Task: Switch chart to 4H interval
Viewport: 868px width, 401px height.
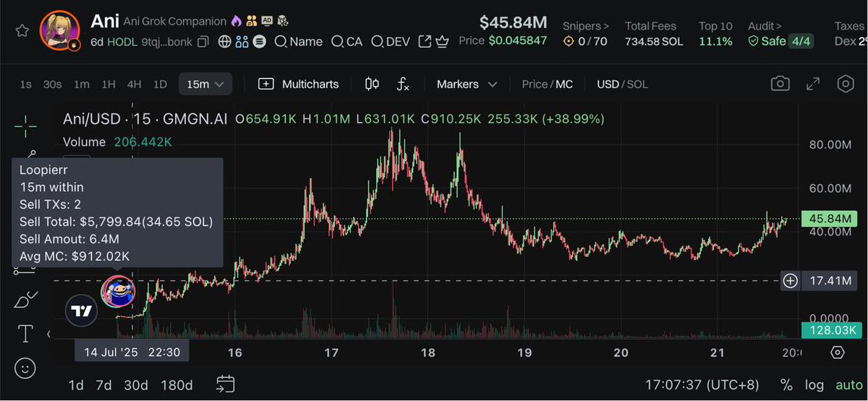Action: [x=134, y=85]
